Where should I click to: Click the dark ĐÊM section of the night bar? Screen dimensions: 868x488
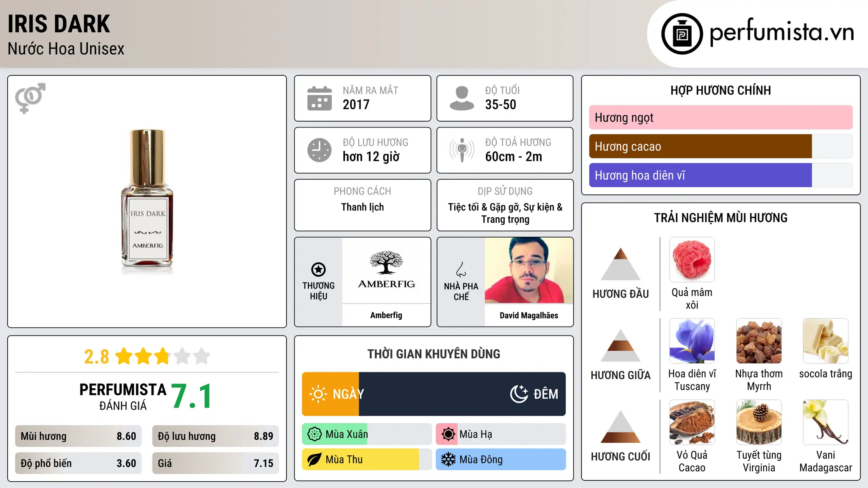[462, 394]
